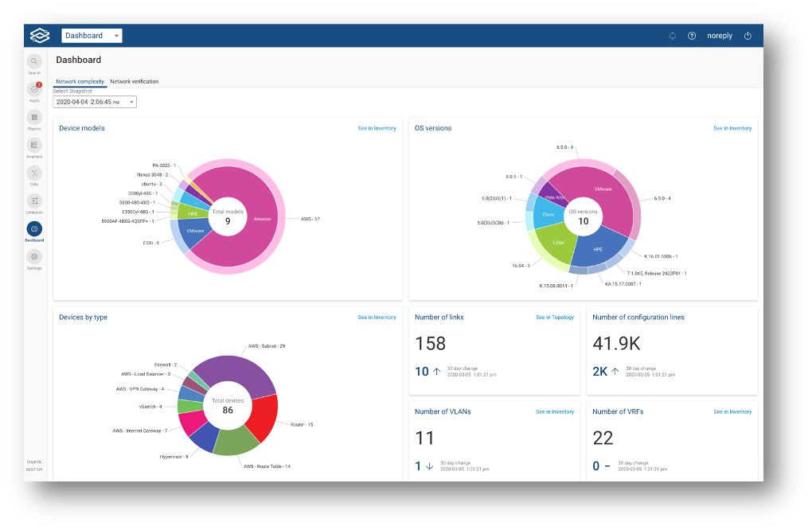Switch to the Network verification tab

134,81
